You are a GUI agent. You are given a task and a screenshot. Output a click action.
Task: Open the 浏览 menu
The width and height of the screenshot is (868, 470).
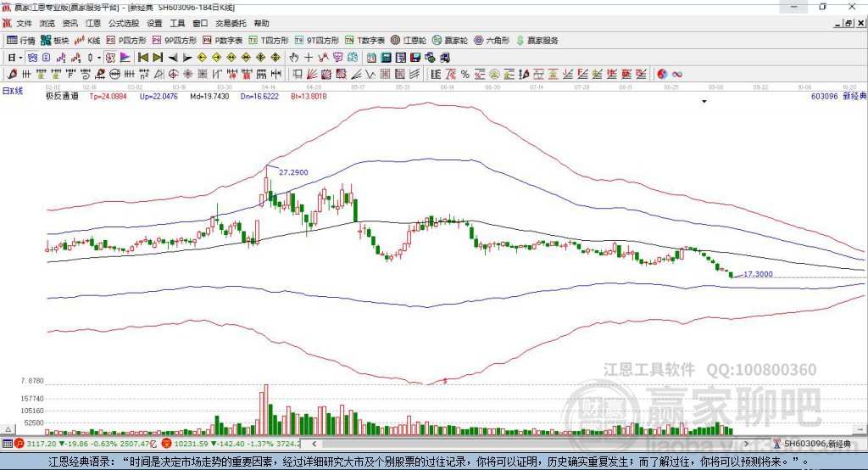[47, 23]
